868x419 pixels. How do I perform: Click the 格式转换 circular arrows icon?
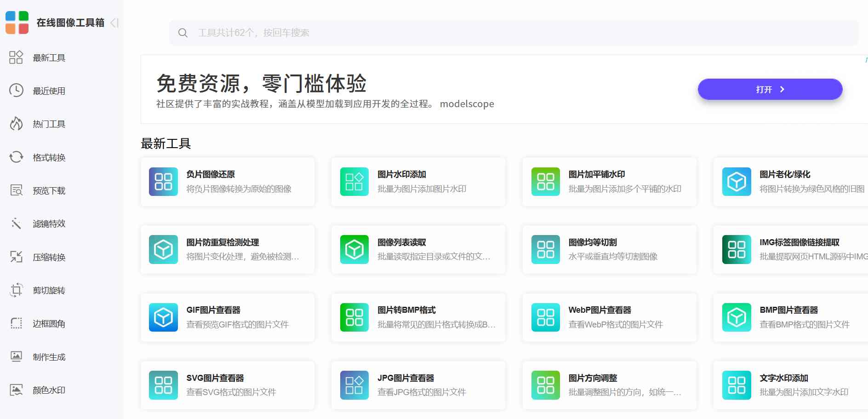point(16,157)
